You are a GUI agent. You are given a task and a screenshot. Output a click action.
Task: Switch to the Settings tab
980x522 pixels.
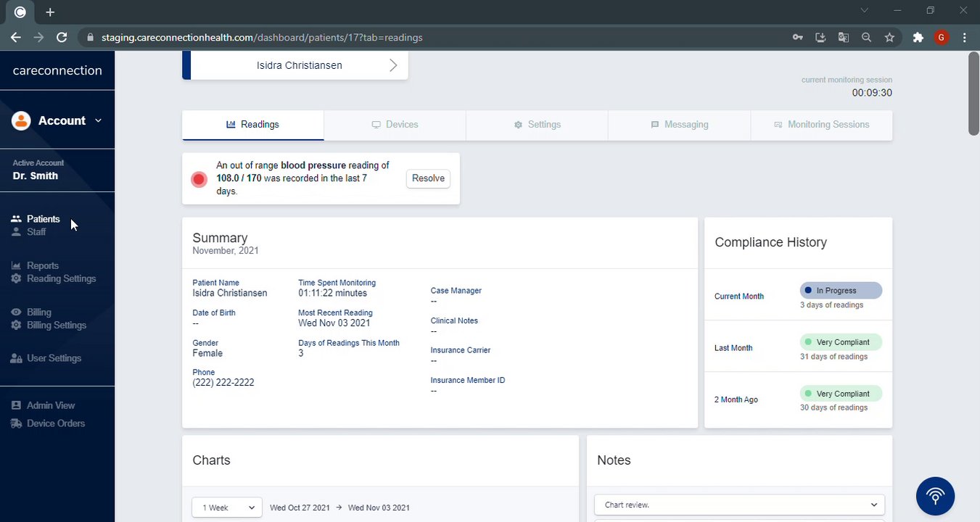tap(537, 125)
